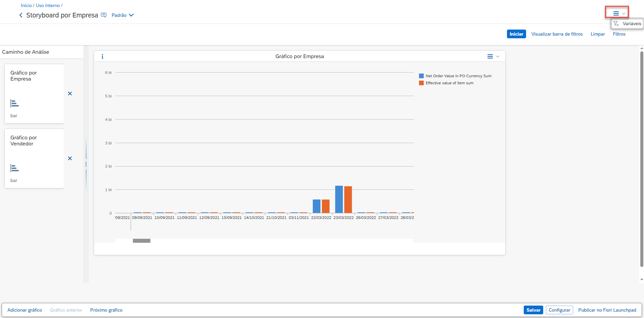Select Variáveis menu entry
Image resolution: width=644 pixels, height=318 pixels.
[627, 24]
